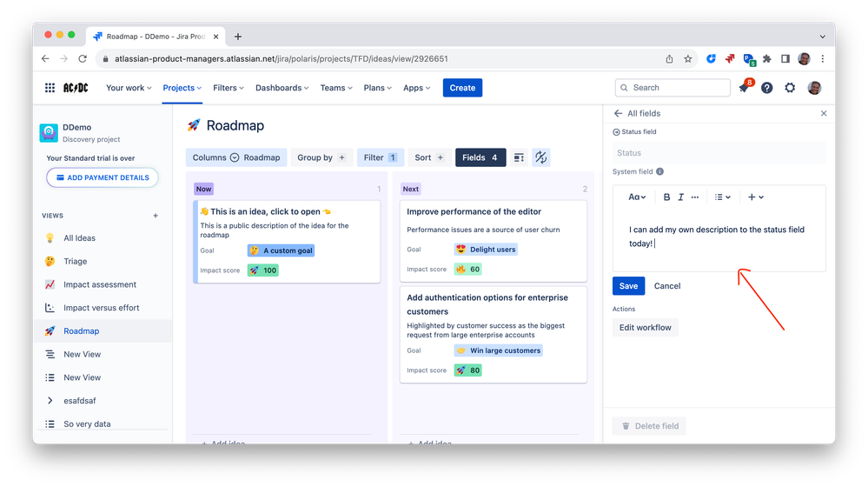Viewport: 868px width, 487px height.
Task: Add a new view with the plus icon
Action: pyautogui.click(x=156, y=216)
